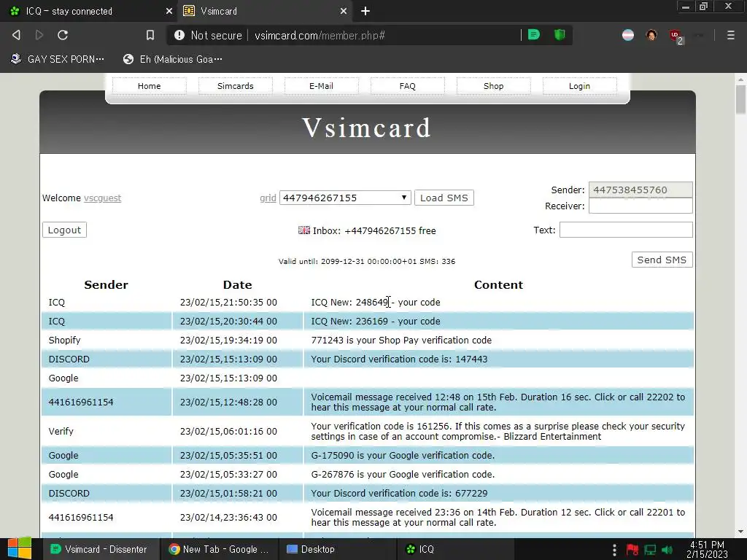This screenshot has width=747, height=560.
Task: Click the scrollbar down arrow
Action: 740,532
